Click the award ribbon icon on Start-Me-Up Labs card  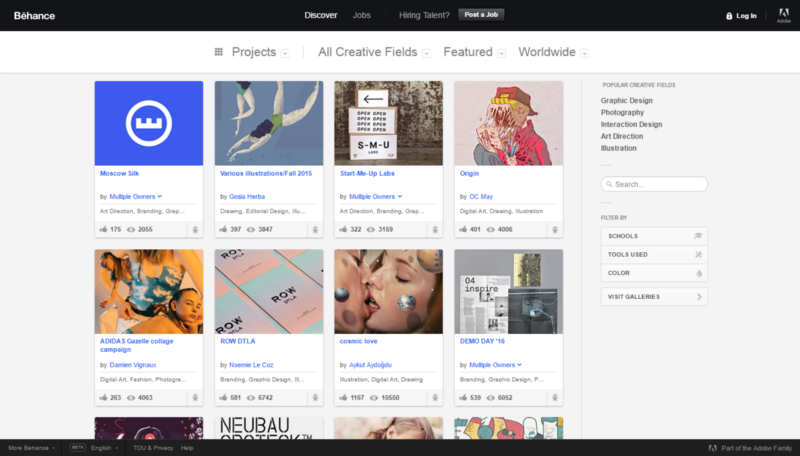click(435, 230)
